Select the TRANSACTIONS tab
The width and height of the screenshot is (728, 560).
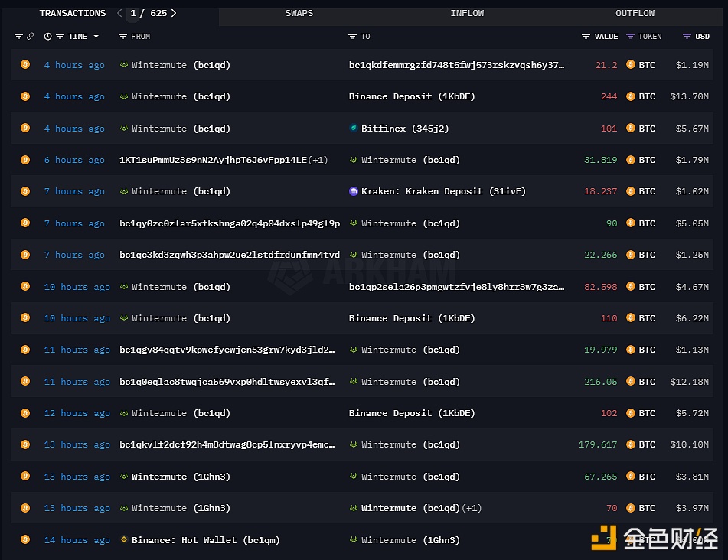point(73,13)
